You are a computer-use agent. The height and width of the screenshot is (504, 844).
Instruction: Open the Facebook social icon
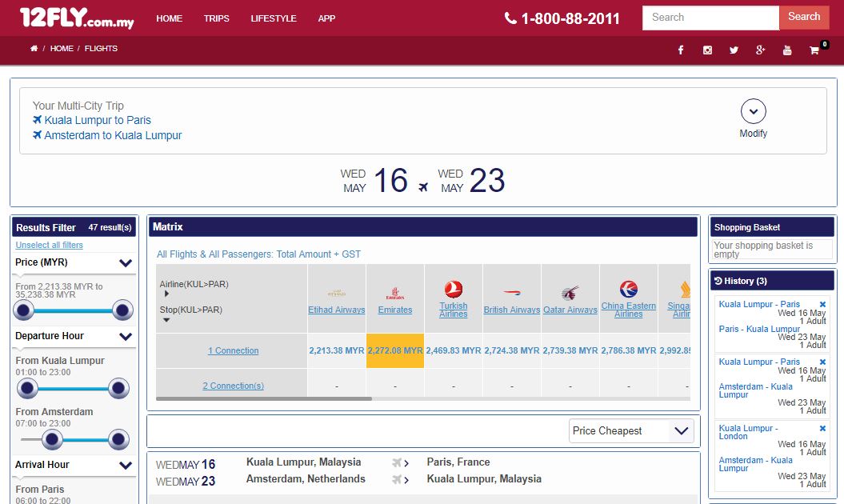[x=681, y=50]
